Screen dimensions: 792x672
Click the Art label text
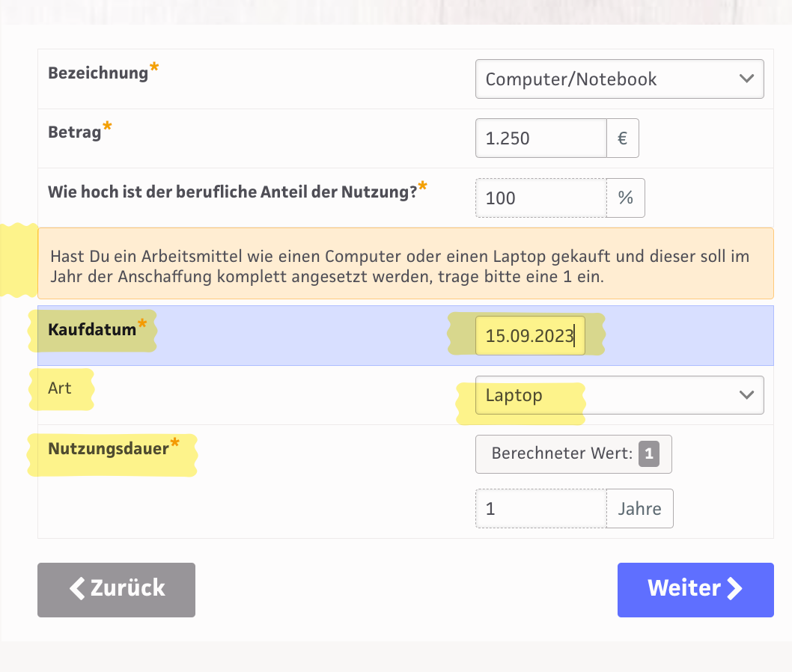coord(60,388)
